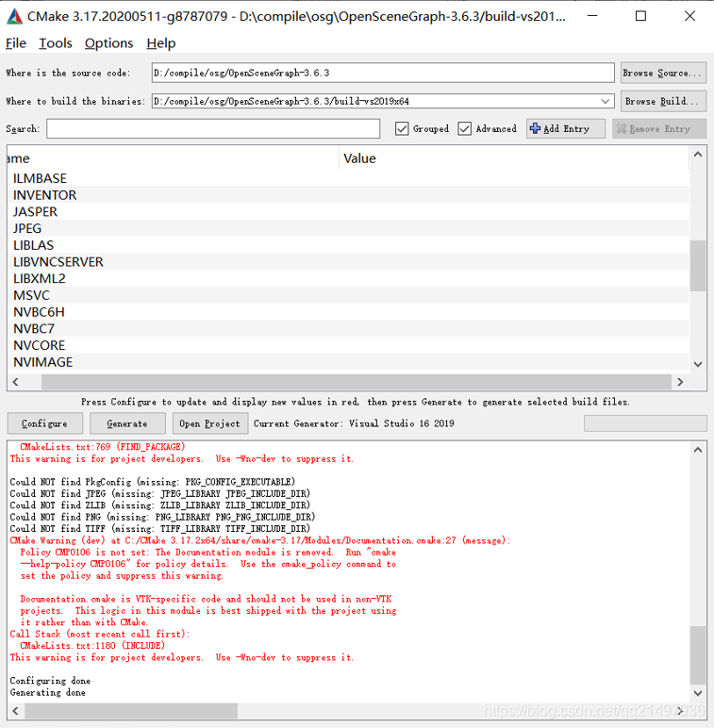
Task: Click the output log's vertical scrollbar thumb
Action: pyautogui.click(x=697, y=655)
